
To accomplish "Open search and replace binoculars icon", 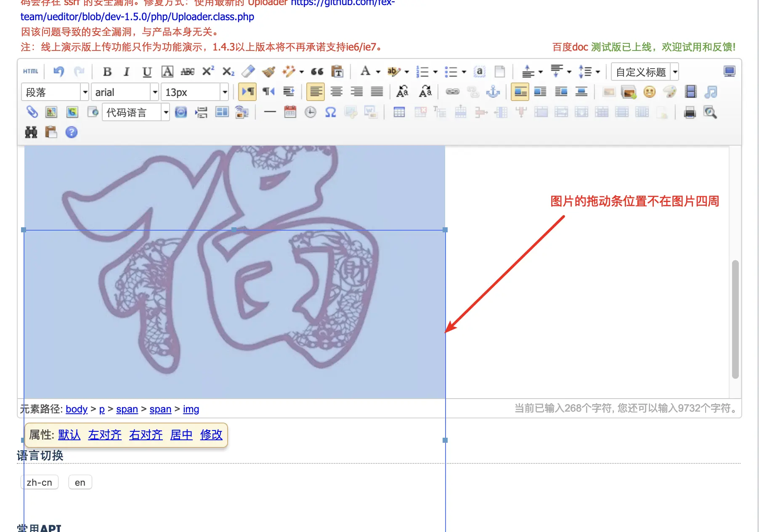I will [31, 132].
